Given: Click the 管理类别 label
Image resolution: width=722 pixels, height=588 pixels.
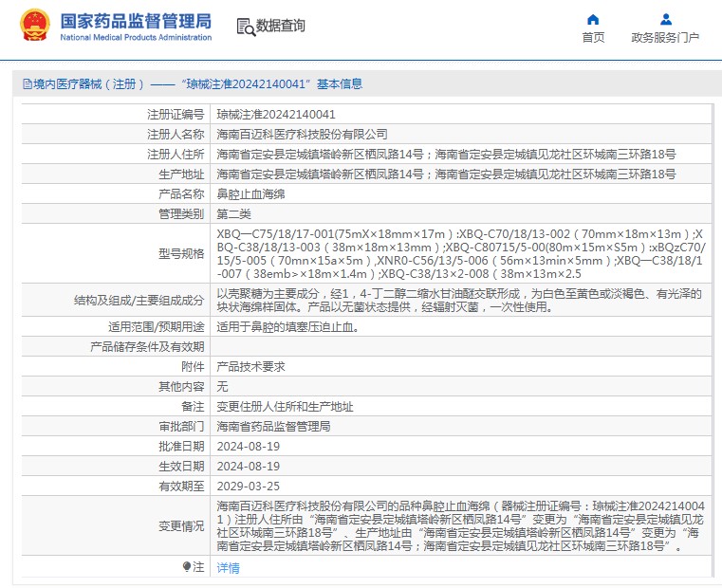Looking at the screenshot, I should tap(181, 213).
